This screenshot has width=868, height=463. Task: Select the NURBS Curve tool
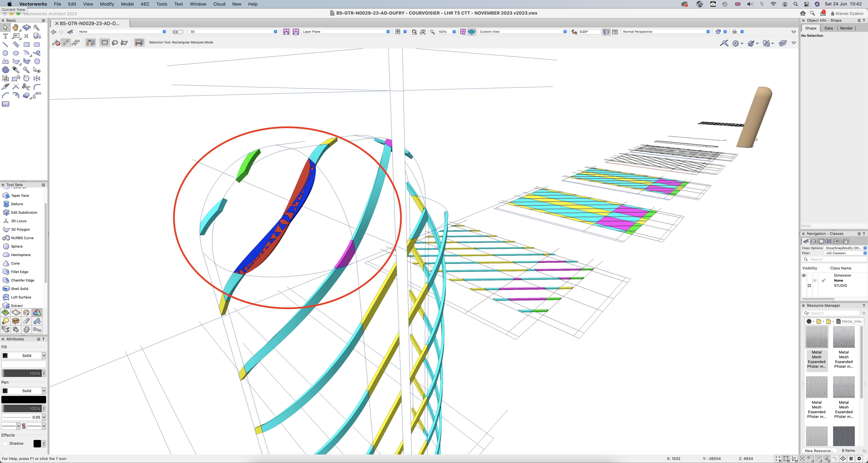tap(22, 238)
